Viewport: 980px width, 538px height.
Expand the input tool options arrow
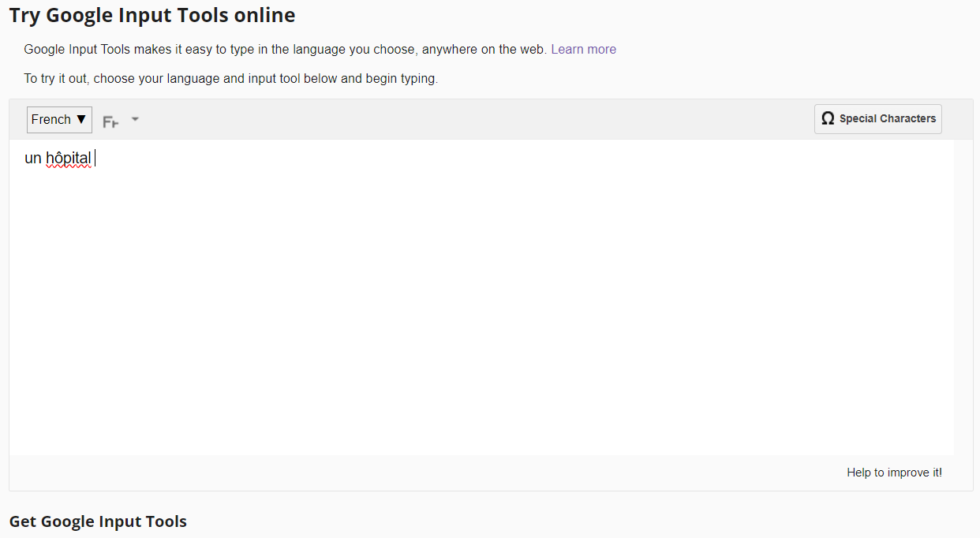(135, 120)
